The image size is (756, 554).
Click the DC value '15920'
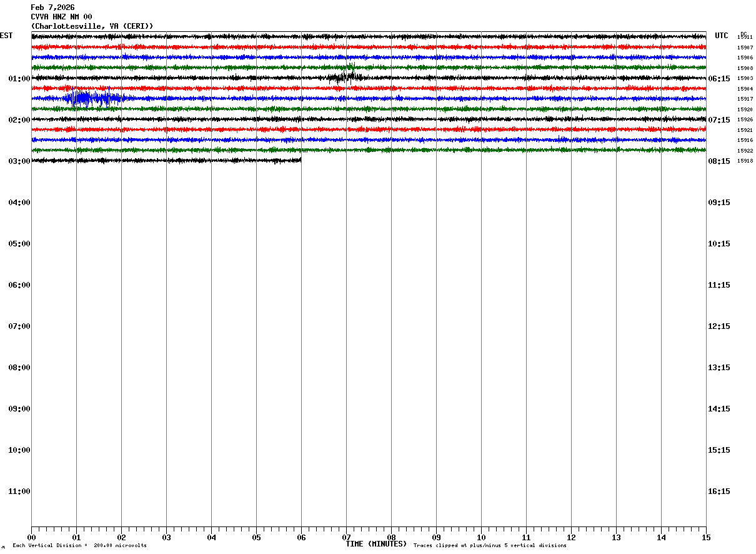[x=745, y=109]
